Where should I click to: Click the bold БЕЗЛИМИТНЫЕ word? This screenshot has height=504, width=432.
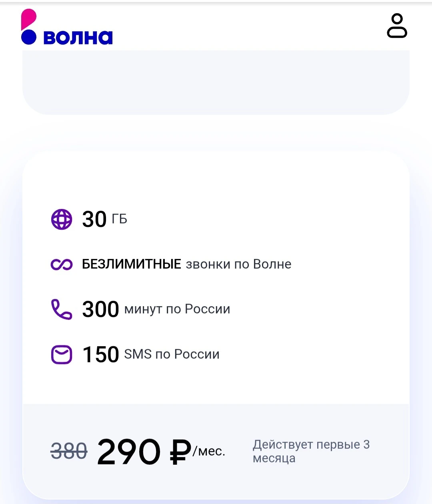tap(132, 264)
